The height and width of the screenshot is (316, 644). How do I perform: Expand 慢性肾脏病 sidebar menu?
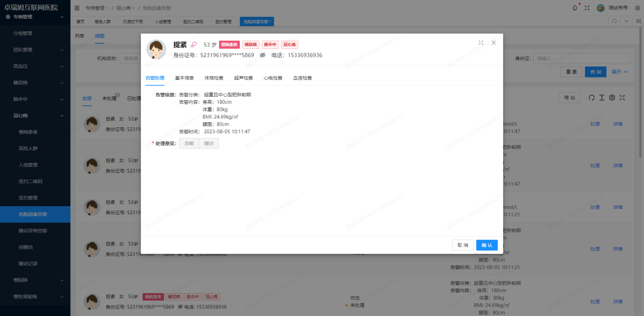pos(35,296)
